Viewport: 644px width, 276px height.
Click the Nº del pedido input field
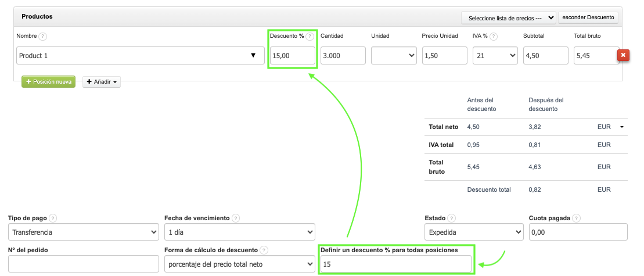click(84, 264)
